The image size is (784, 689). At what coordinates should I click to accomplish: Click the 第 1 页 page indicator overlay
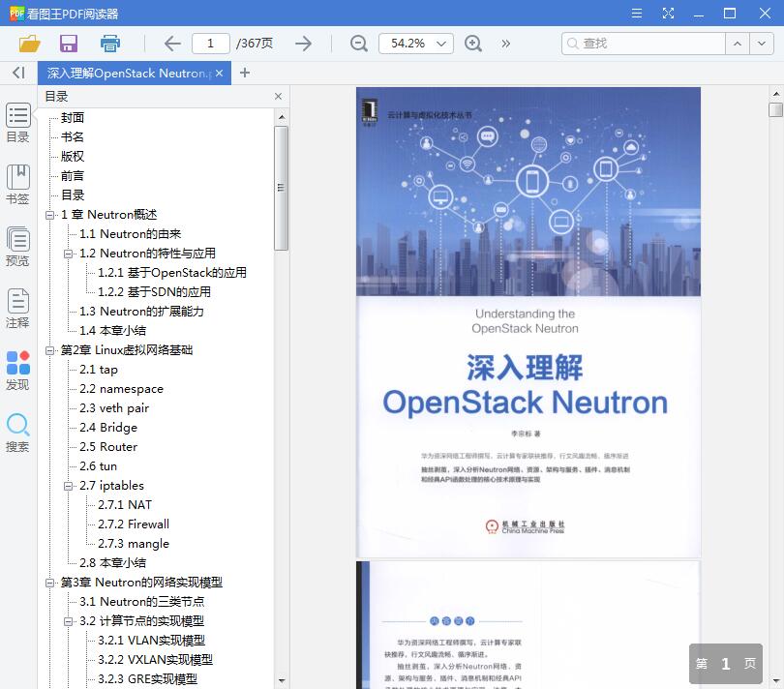[x=726, y=664]
